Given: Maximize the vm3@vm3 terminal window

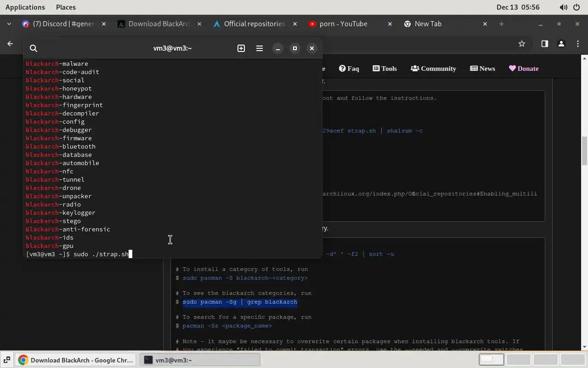Looking at the screenshot, I should [x=295, y=48].
